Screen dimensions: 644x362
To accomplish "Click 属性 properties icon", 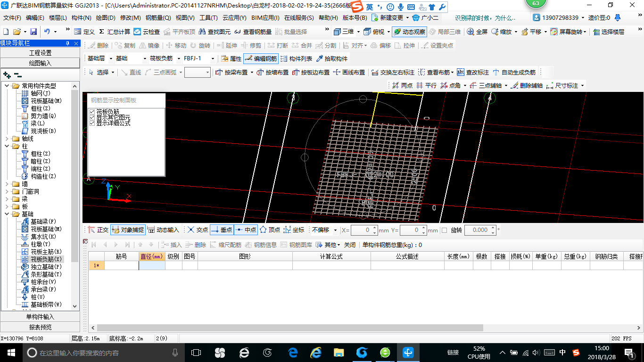I will 231,58.
